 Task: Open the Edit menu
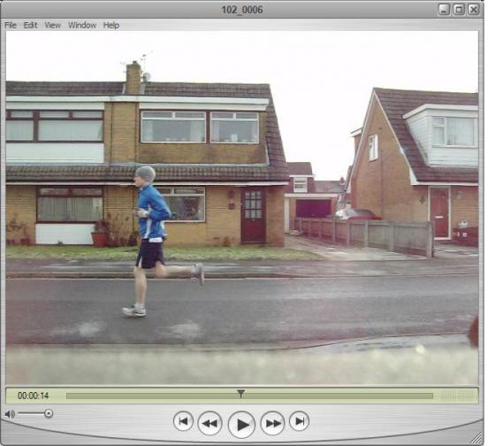(x=30, y=25)
